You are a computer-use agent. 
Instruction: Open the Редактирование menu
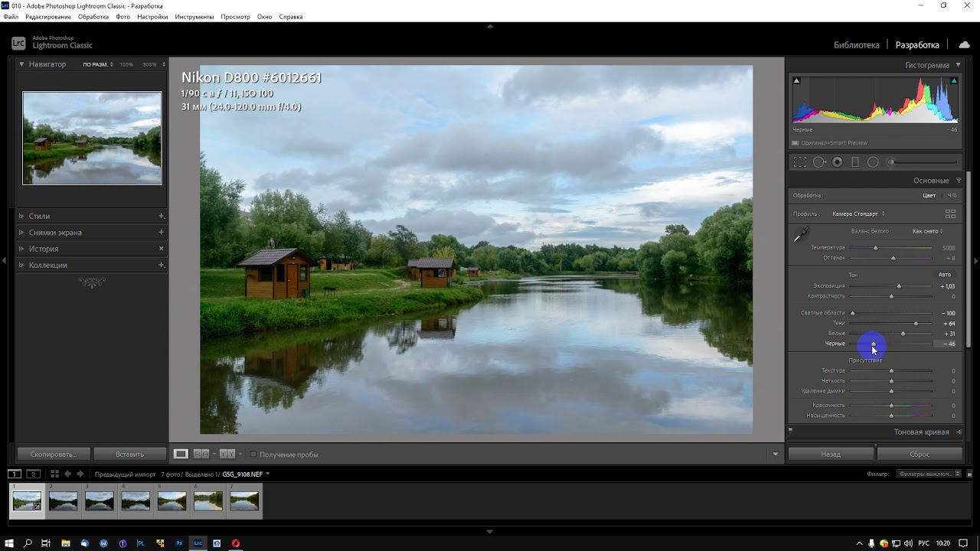click(48, 17)
